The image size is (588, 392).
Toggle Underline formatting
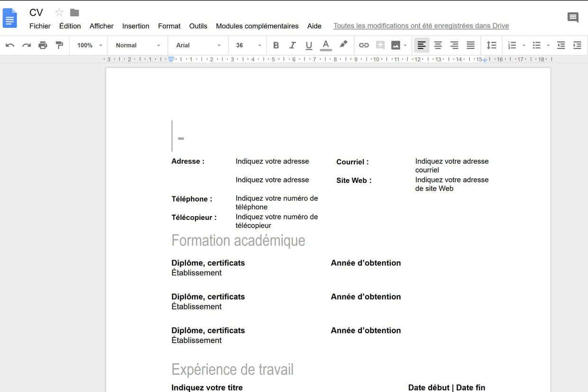click(309, 46)
